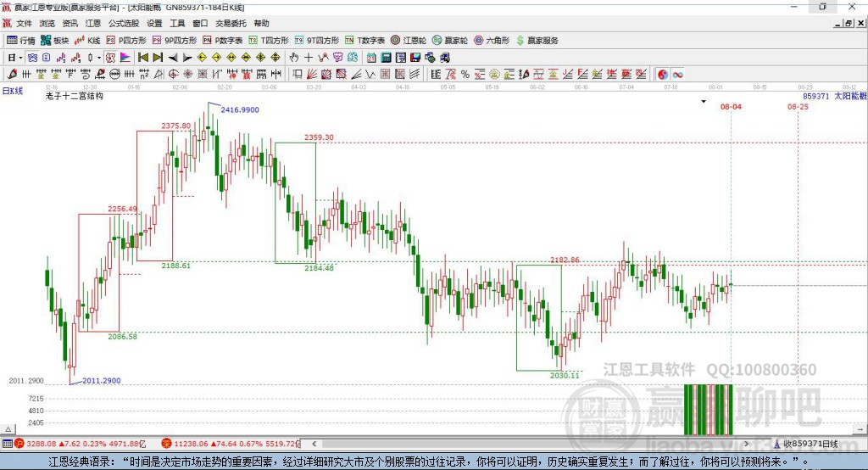Screen dimensions: 868x470
Task: Open the 9P四方形 tool
Action: (x=175, y=41)
